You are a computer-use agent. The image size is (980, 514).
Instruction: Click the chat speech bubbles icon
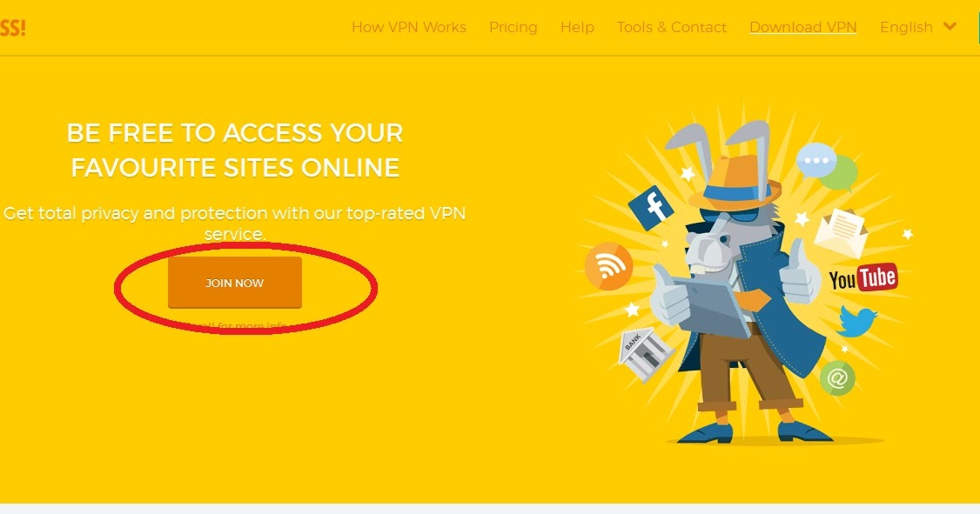pos(826,165)
